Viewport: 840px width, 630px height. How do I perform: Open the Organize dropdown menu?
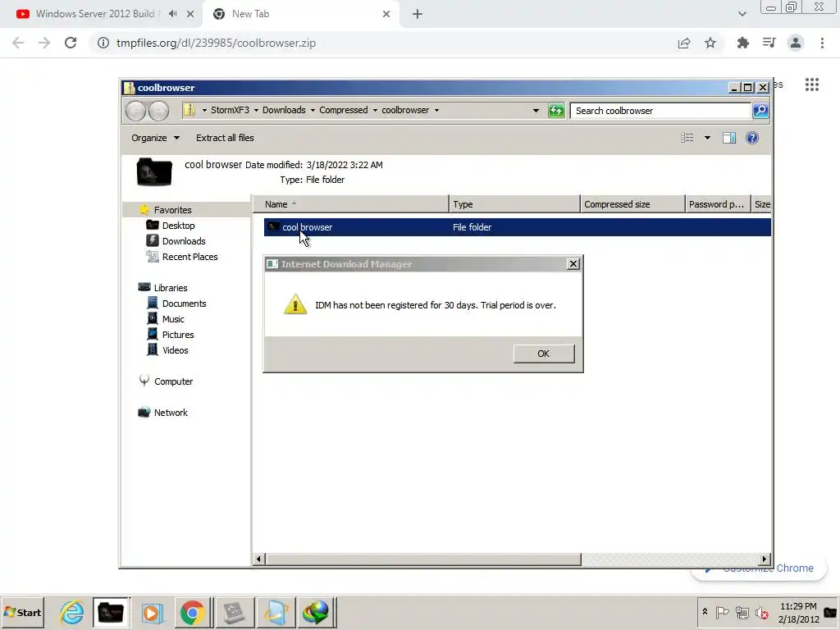coord(155,138)
